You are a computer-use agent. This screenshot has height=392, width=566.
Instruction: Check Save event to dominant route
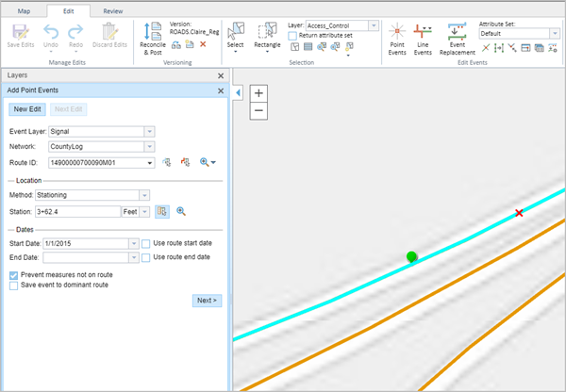point(13,285)
